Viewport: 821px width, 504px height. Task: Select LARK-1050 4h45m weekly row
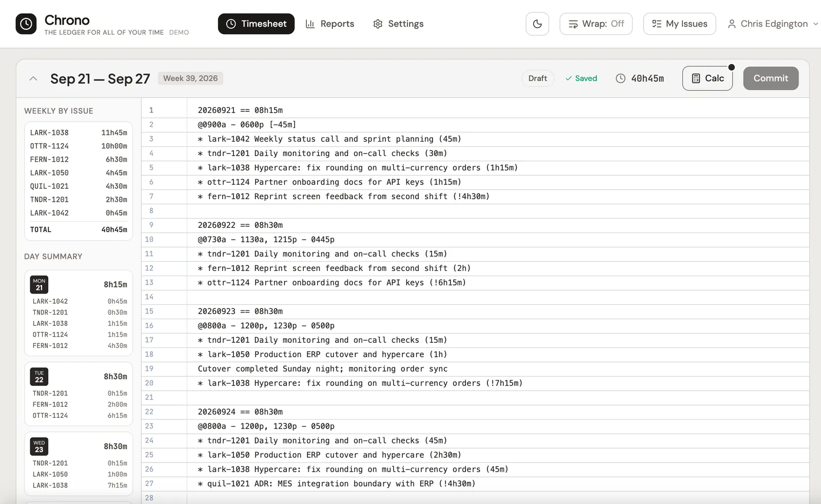click(x=79, y=172)
